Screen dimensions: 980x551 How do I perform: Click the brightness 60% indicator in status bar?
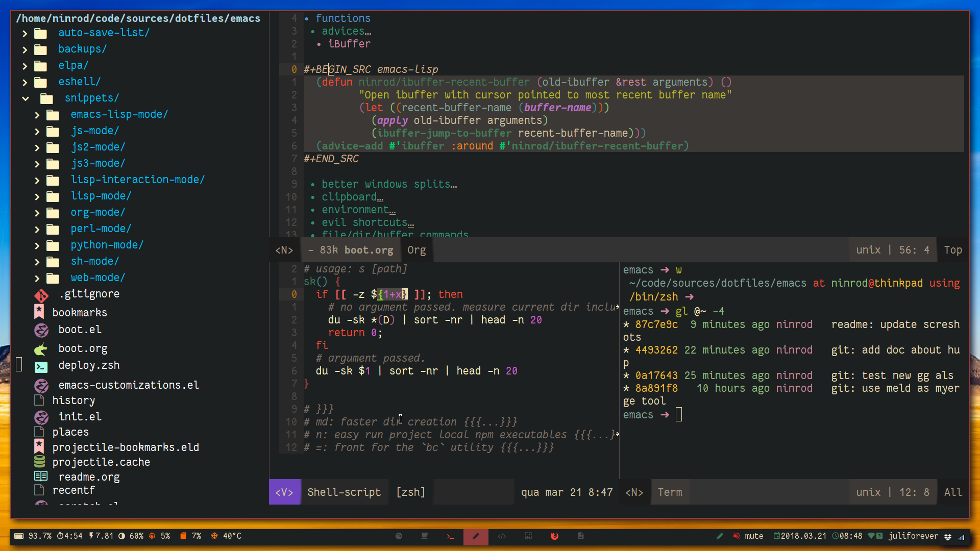[131, 536]
